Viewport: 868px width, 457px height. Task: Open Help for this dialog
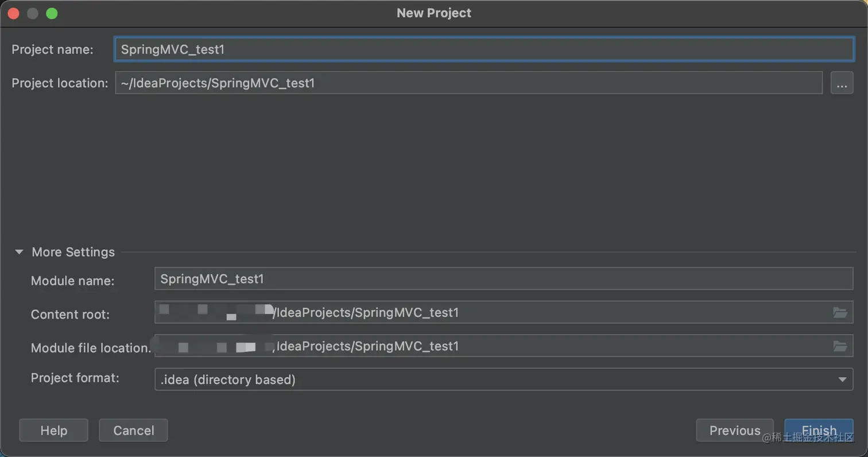(x=53, y=431)
